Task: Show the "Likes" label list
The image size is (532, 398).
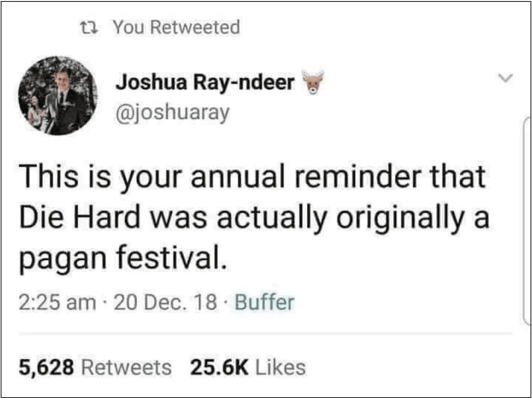Action: tap(280, 367)
